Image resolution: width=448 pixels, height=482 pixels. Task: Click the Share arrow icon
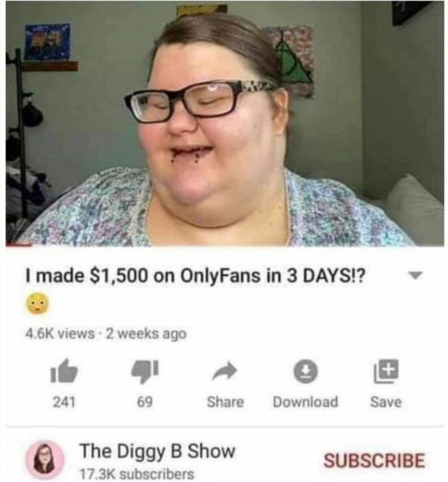[225, 371]
